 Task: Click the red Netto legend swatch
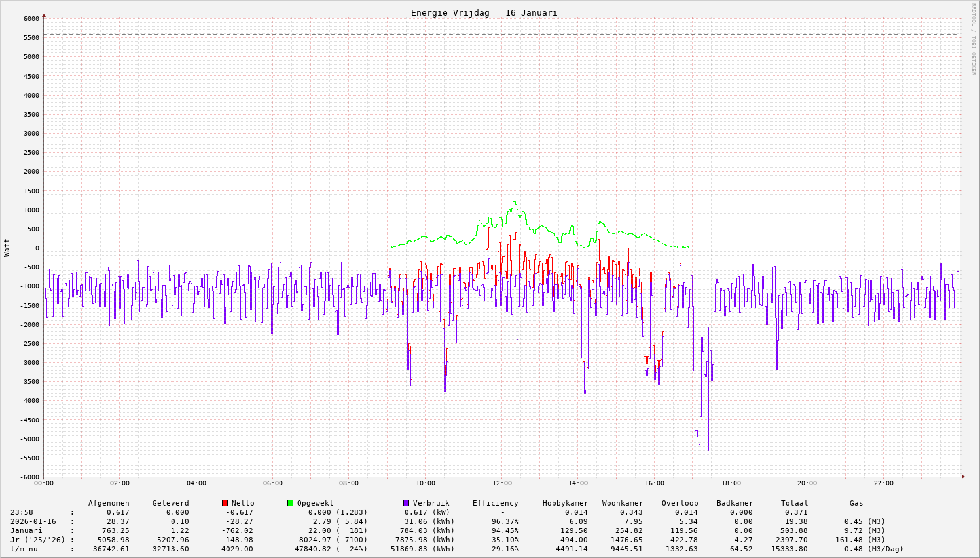pyautogui.click(x=225, y=503)
